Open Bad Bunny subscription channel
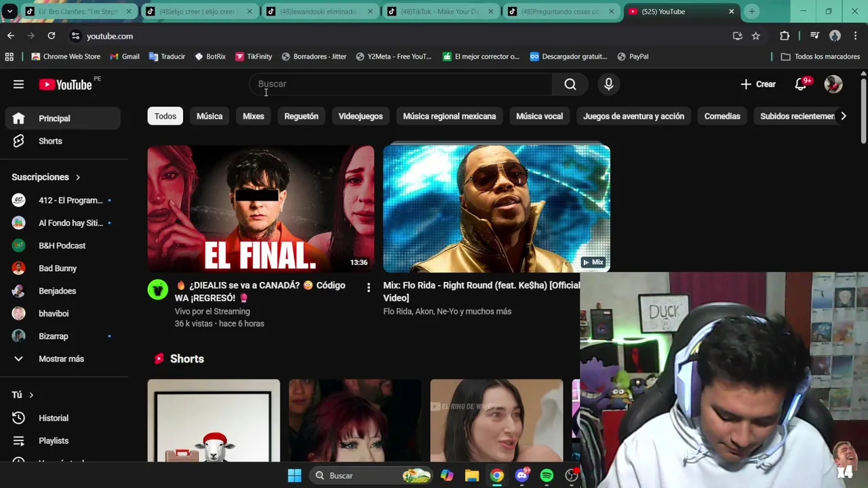The image size is (868, 488). coord(63,268)
